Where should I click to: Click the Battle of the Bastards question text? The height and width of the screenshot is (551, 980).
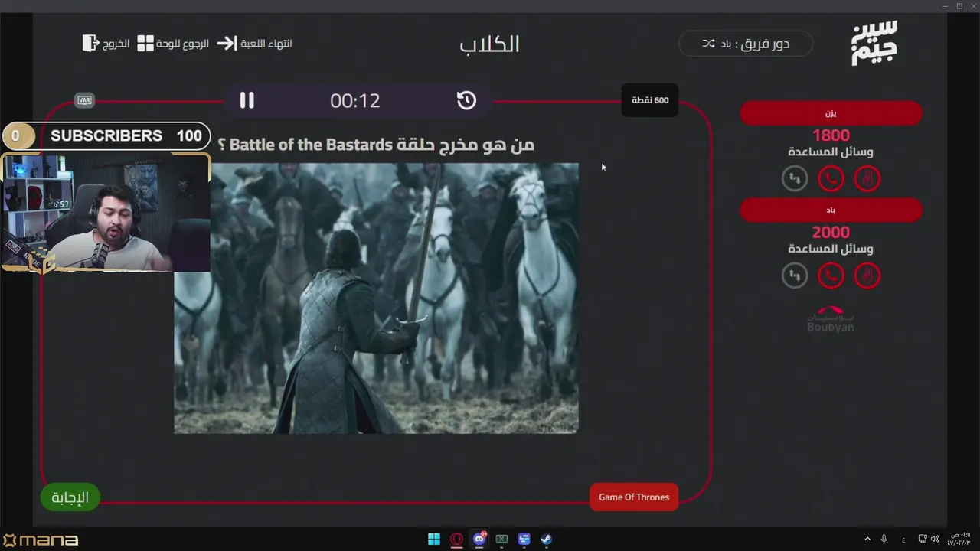click(x=376, y=145)
